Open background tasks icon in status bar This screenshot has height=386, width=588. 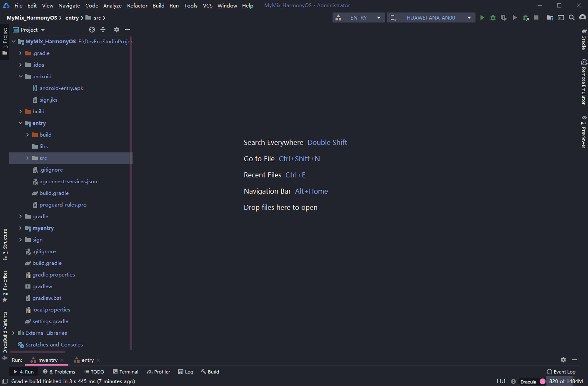coord(513,381)
